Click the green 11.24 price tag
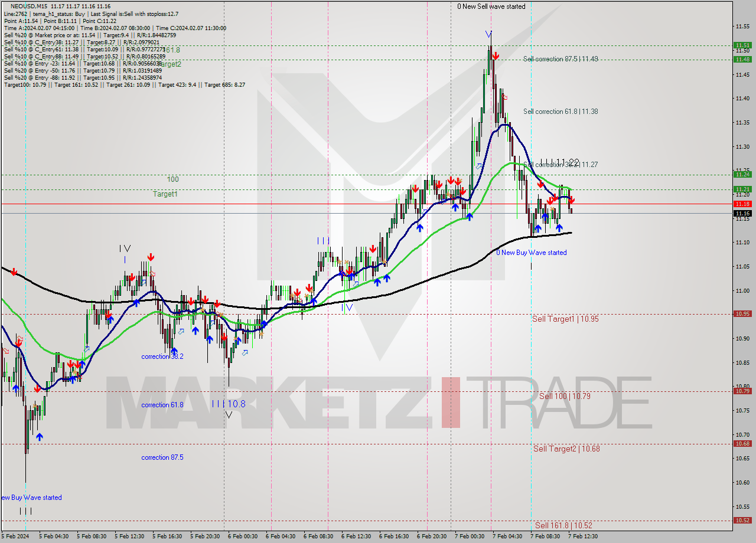Screen dimensions: 756x543 point(742,174)
